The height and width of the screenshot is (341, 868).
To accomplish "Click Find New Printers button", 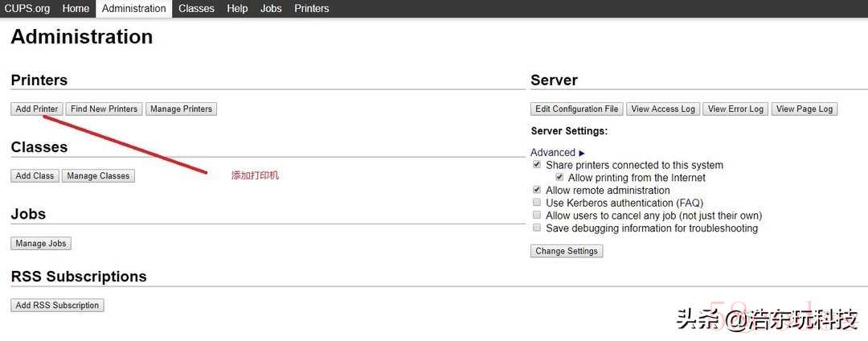I will 104,109.
